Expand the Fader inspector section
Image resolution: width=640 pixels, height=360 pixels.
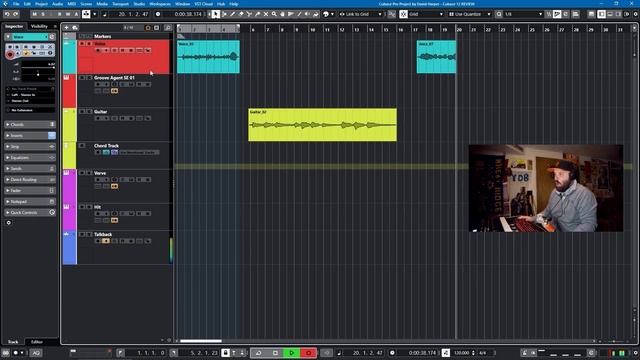[x=30, y=191]
